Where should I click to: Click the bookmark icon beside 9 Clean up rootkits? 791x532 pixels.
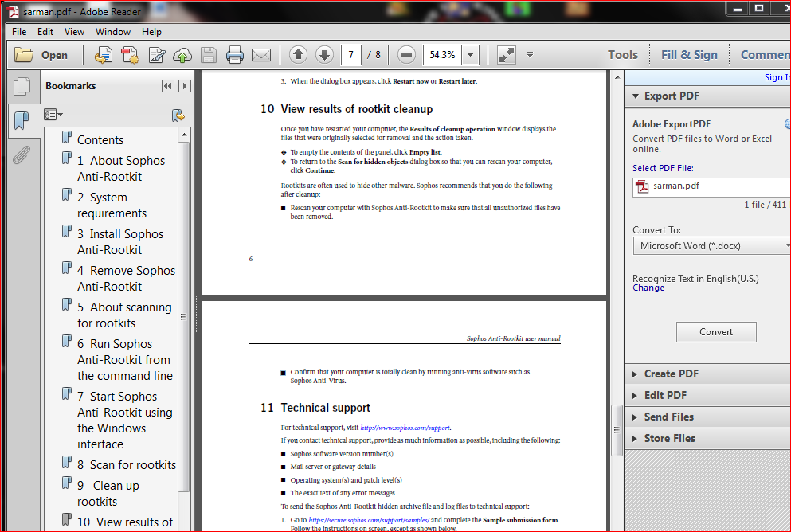point(67,483)
